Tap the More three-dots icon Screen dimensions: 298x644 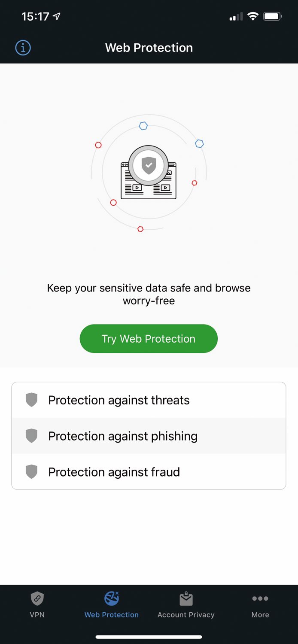(260, 598)
